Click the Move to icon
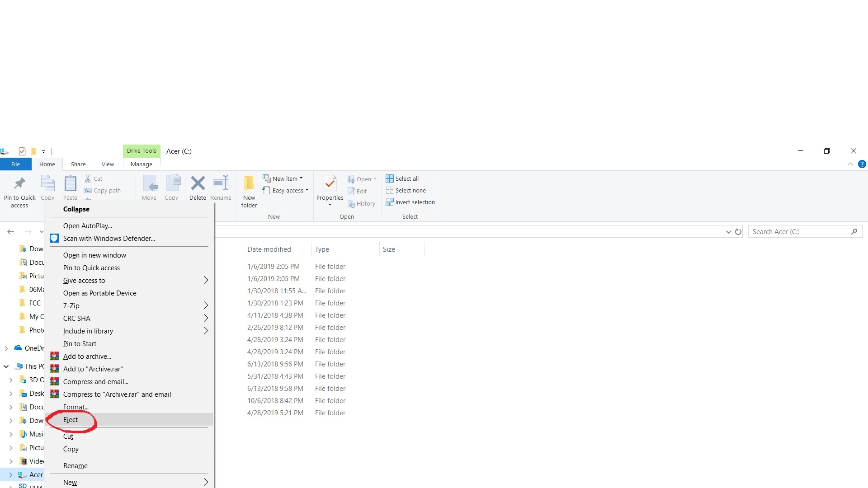The image size is (868, 488). click(x=149, y=187)
